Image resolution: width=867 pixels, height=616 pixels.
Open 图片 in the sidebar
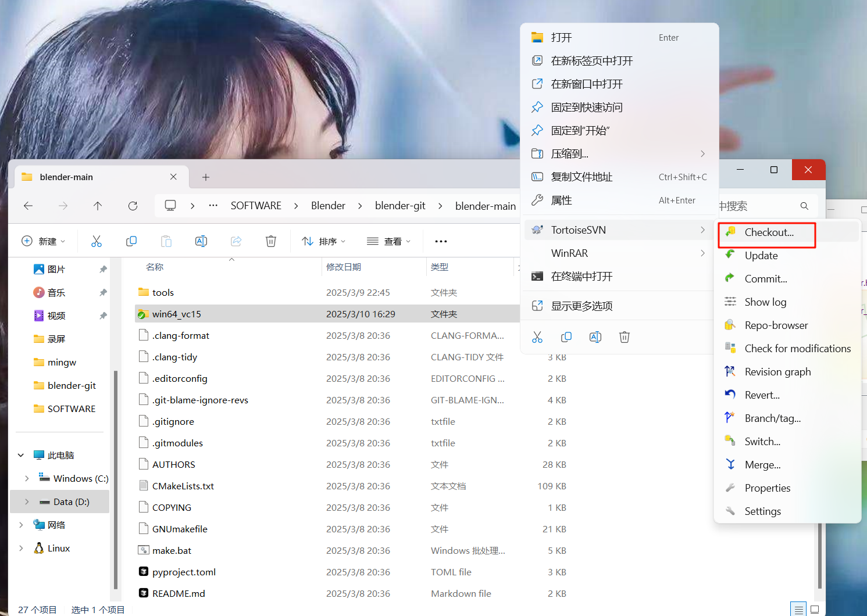tap(56, 269)
